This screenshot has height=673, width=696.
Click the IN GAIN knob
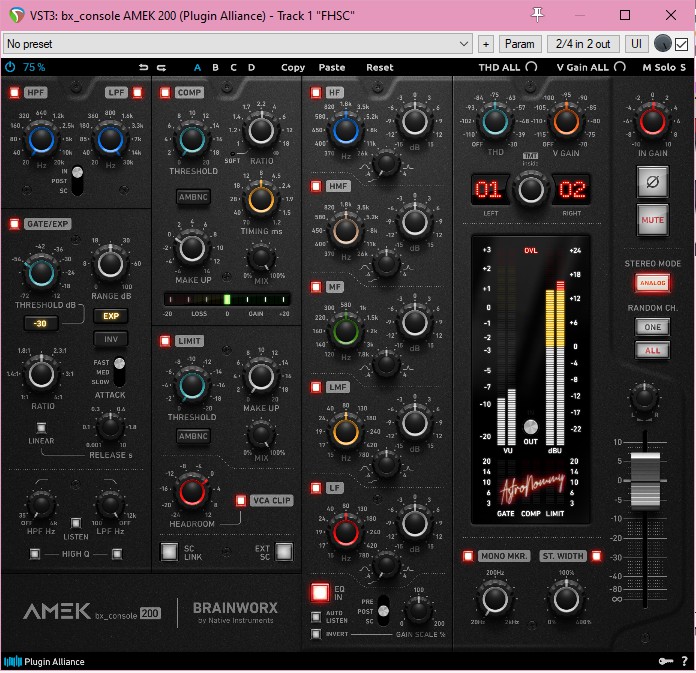(652, 121)
